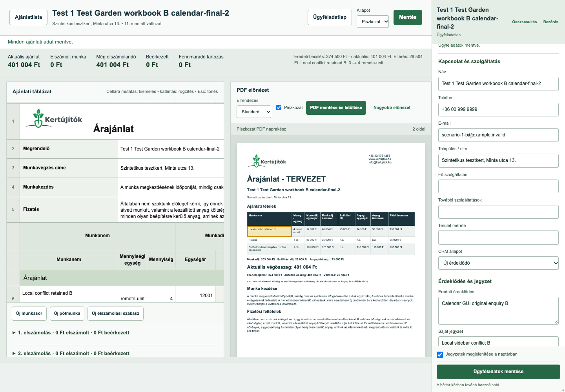
Task: Open the Állapot Piszkozat dropdown
Action: point(373,22)
